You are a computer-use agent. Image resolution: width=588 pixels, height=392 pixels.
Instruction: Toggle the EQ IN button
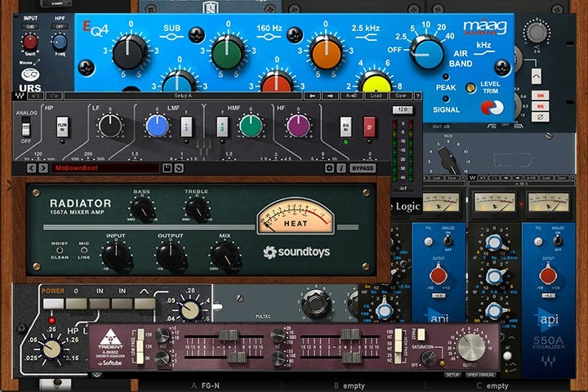(345, 127)
